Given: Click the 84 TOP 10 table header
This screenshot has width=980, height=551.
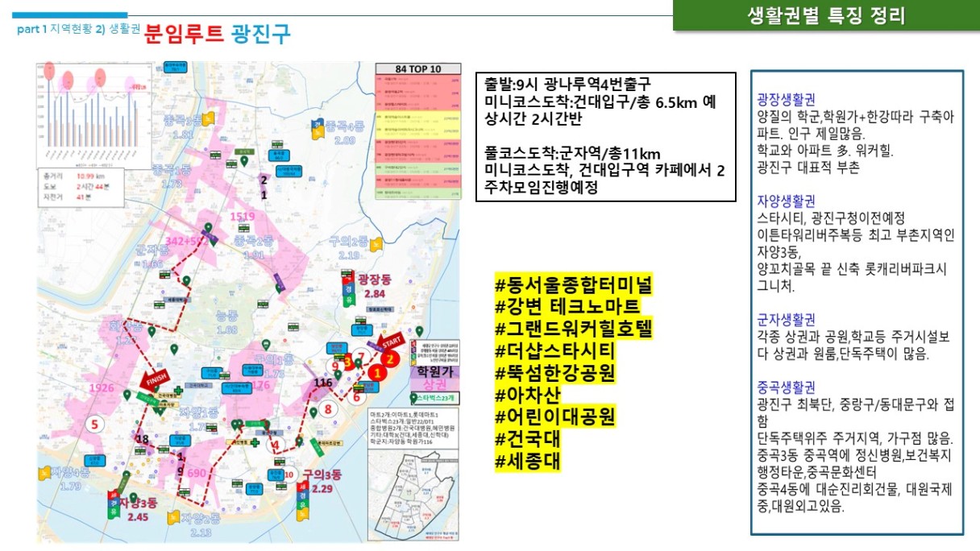Looking at the screenshot, I should click(419, 68).
